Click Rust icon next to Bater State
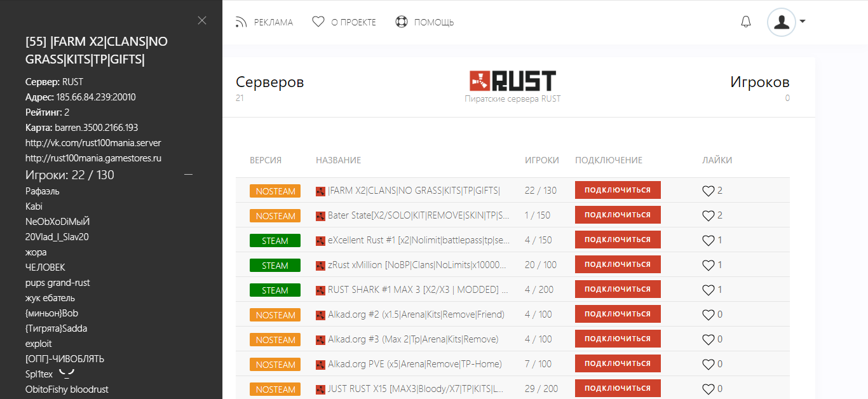The width and height of the screenshot is (868, 399). [x=320, y=215]
